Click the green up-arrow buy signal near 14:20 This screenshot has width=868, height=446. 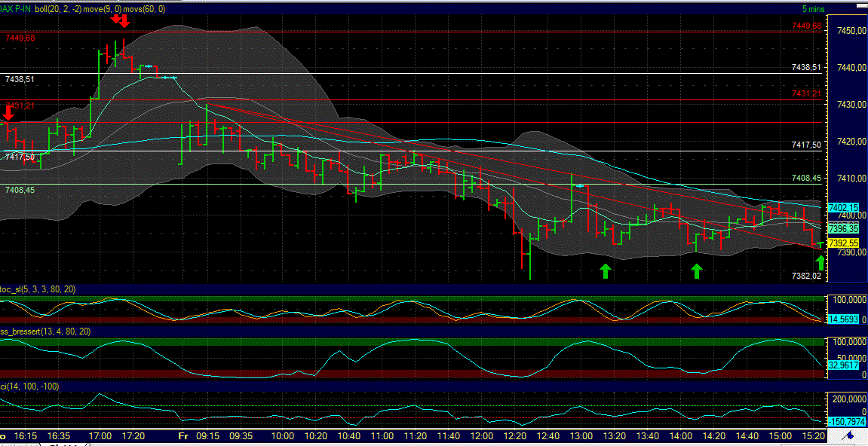click(697, 271)
